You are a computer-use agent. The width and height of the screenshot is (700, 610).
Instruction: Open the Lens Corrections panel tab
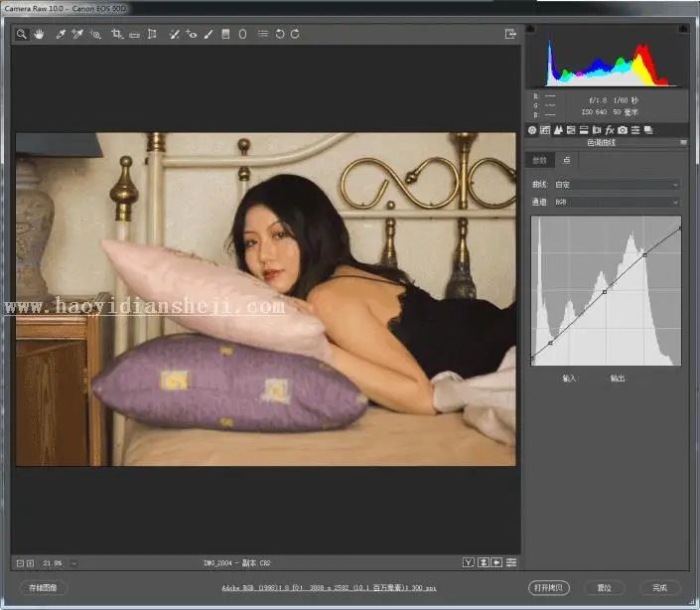tap(597, 130)
